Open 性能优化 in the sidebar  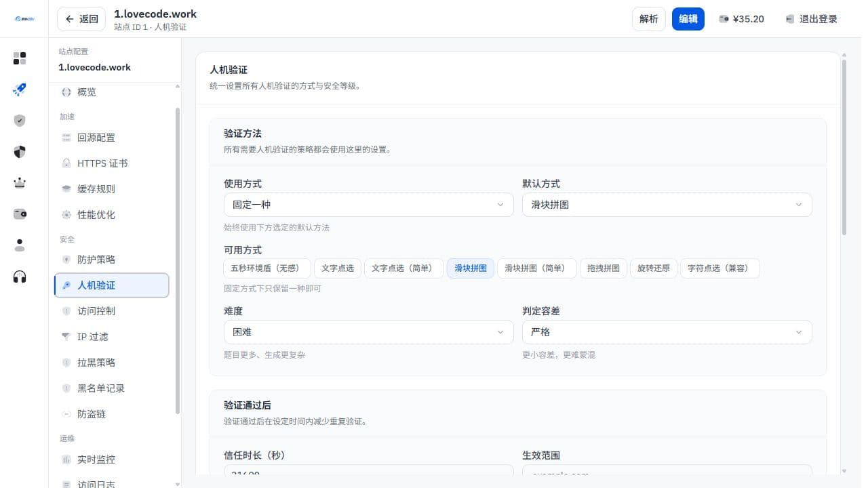(112, 215)
